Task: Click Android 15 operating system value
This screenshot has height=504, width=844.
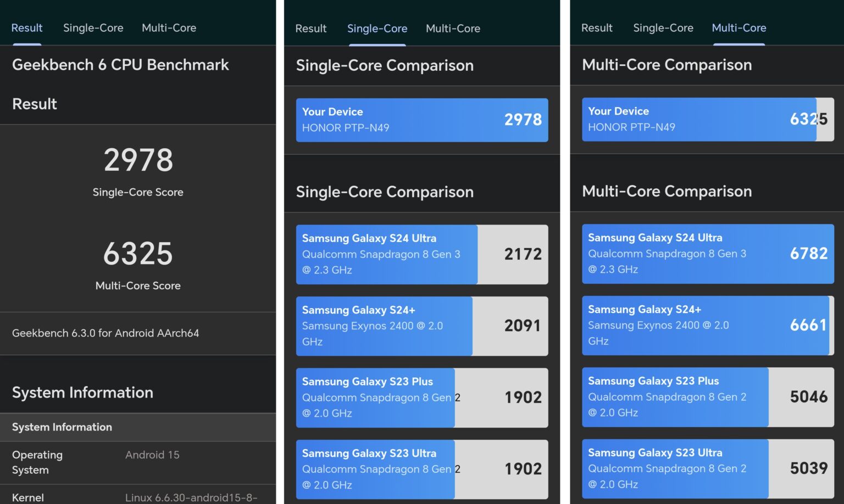Action: pos(152,455)
